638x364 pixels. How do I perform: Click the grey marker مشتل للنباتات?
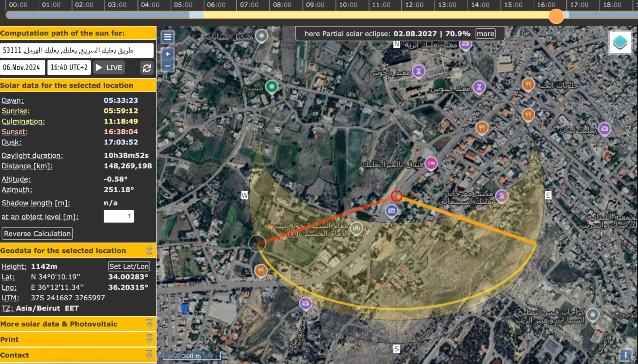click(262, 36)
